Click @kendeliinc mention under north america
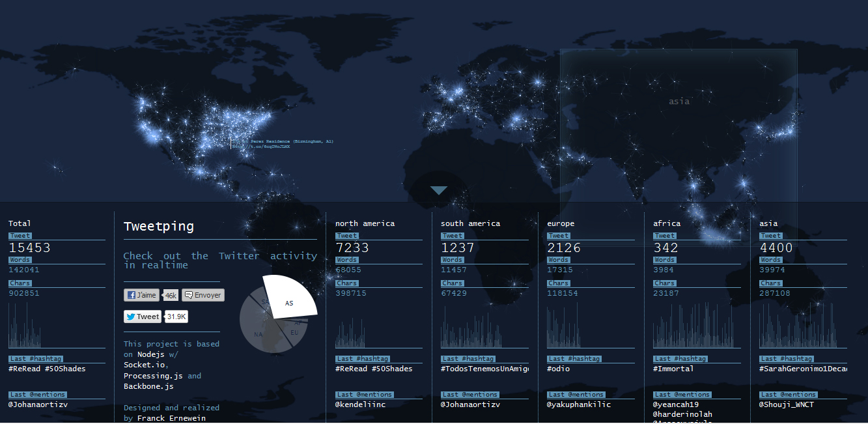Viewport: 868px width, 424px height. [x=360, y=404]
